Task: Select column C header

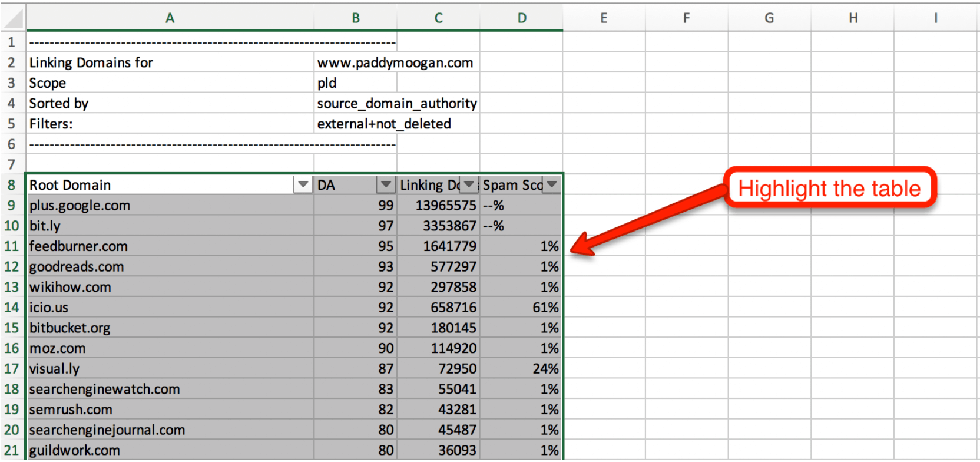Action: [439, 18]
